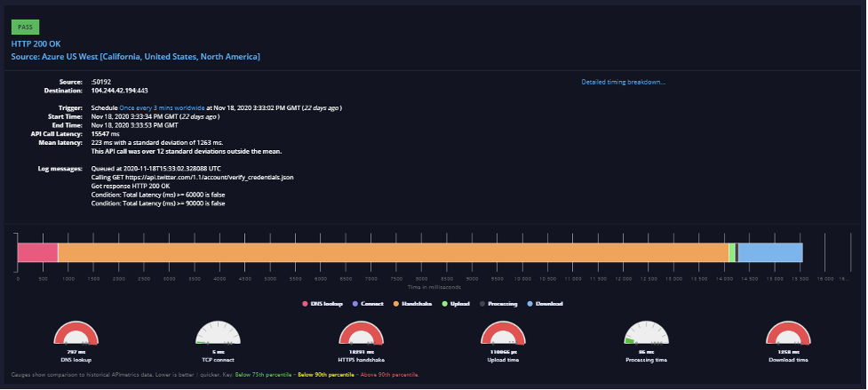Click the Start Time 3:33:34 PM value
The height and width of the screenshot is (390, 868).
[x=155, y=116]
